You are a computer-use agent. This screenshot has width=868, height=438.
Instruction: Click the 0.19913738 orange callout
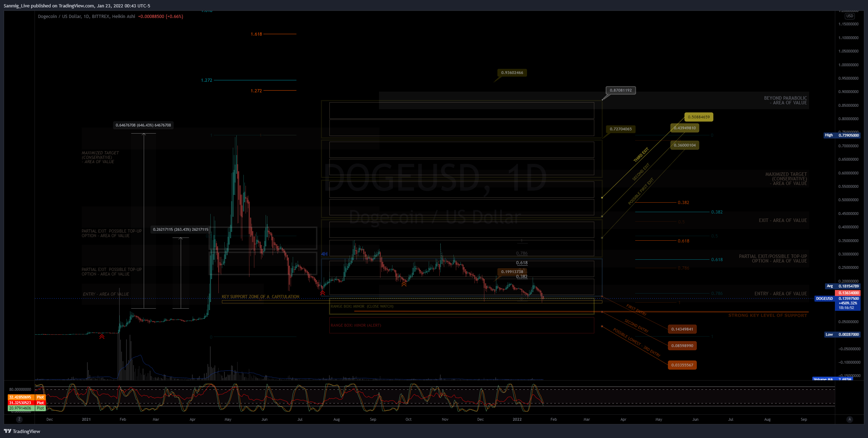pyautogui.click(x=512, y=272)
